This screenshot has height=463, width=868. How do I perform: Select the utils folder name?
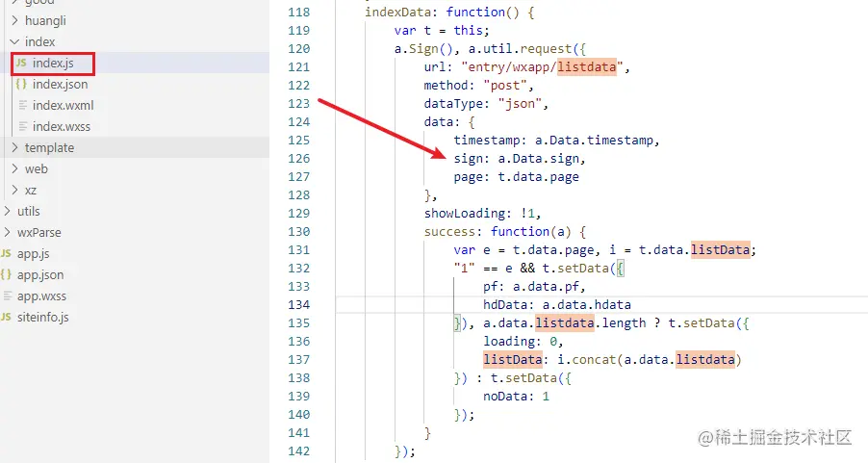(x=28, y=211)
